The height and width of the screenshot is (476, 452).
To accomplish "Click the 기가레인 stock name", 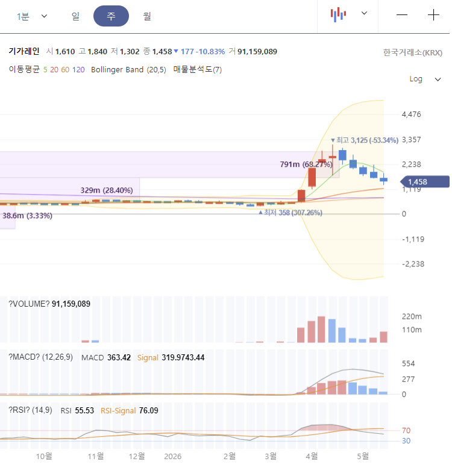I will click(24, 51).
